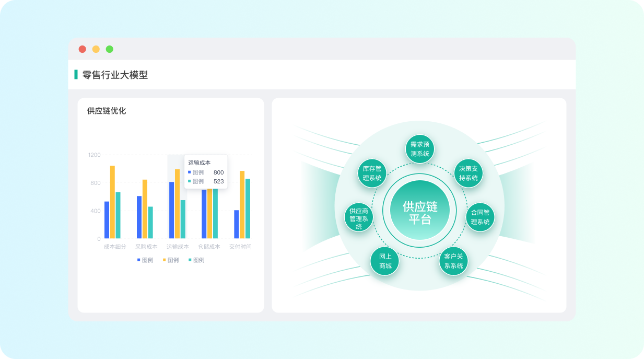644x359 pixels.
Task: Click the yellow bar above 交付时间
Action: [242, 205]
